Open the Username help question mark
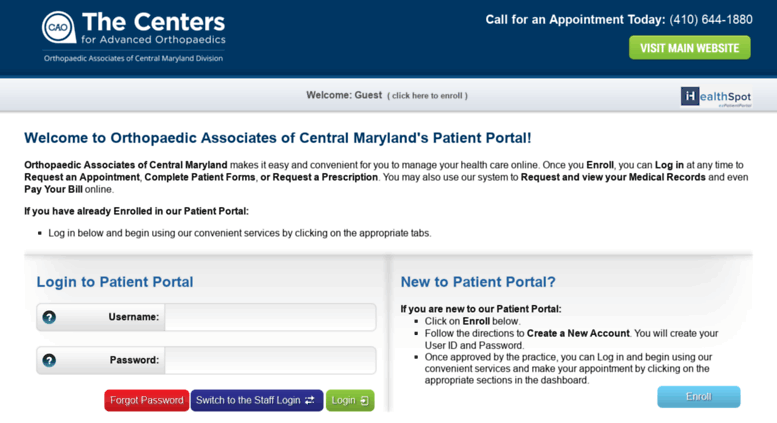This screenshot has height=423, width=777. pos(49,317)
